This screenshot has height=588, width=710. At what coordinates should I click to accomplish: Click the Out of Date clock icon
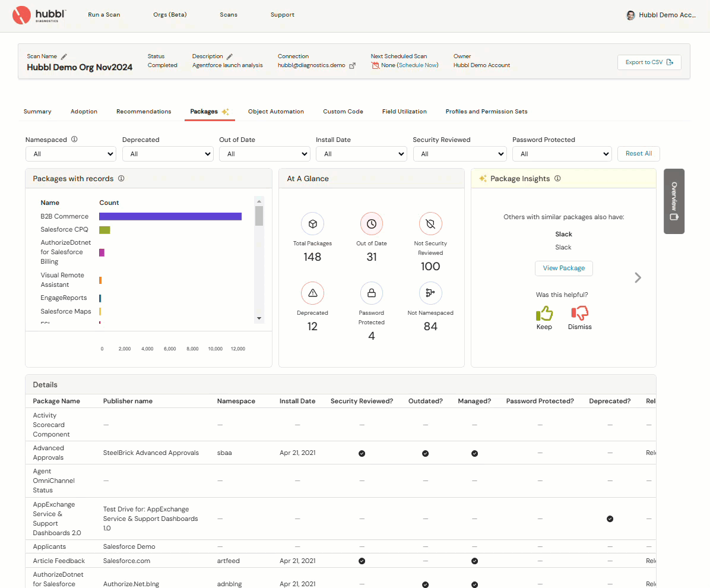pos(371,224)
